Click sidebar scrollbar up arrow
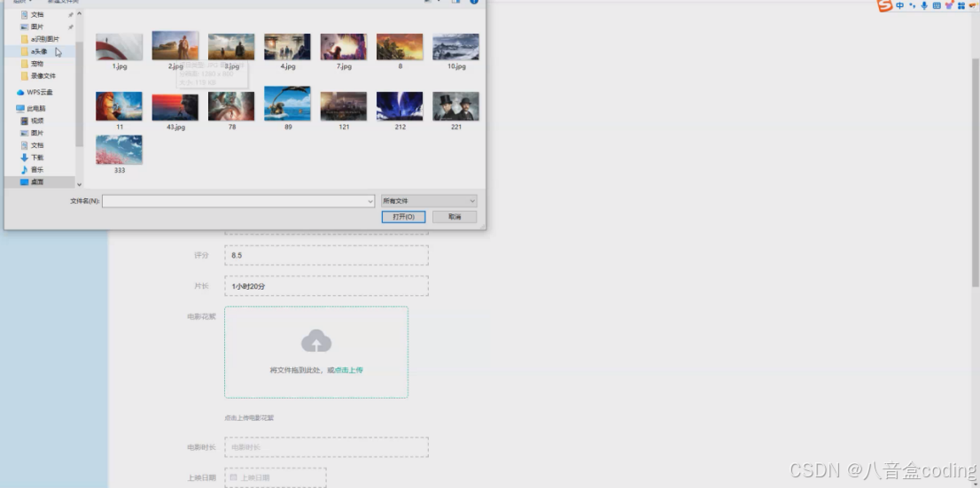Screen dimensions: 980x488 pos(80,14)
